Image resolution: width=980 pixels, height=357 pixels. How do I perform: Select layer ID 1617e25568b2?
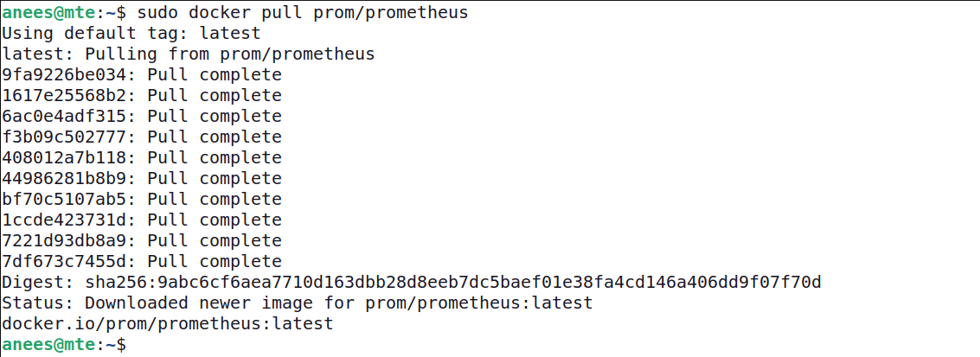pyautogui.click(x=67, y=95)
